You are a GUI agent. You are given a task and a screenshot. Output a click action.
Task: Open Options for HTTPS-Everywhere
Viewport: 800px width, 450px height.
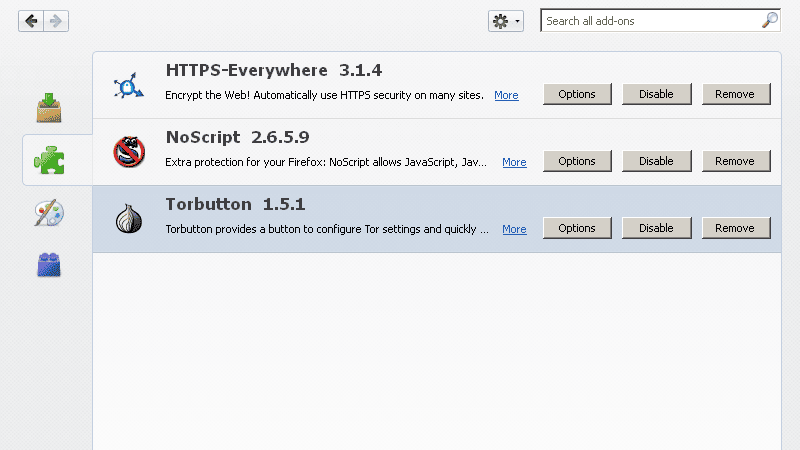click(577, 94)
